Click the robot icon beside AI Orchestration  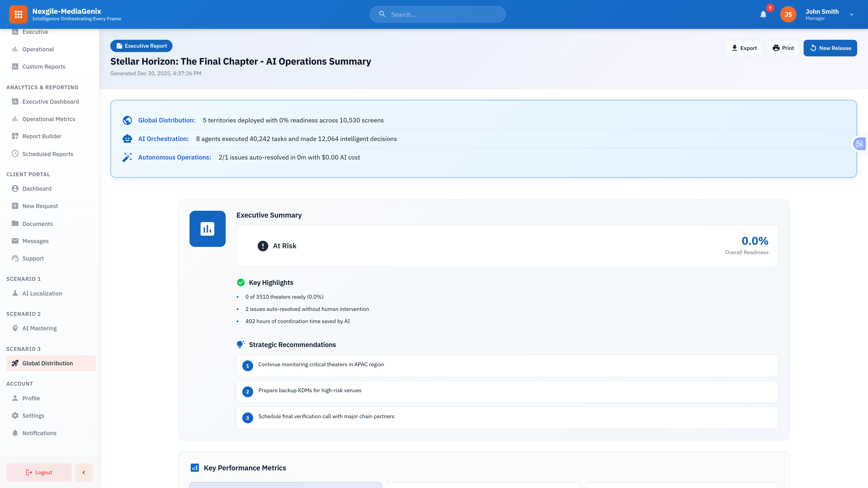coord(127,138)
